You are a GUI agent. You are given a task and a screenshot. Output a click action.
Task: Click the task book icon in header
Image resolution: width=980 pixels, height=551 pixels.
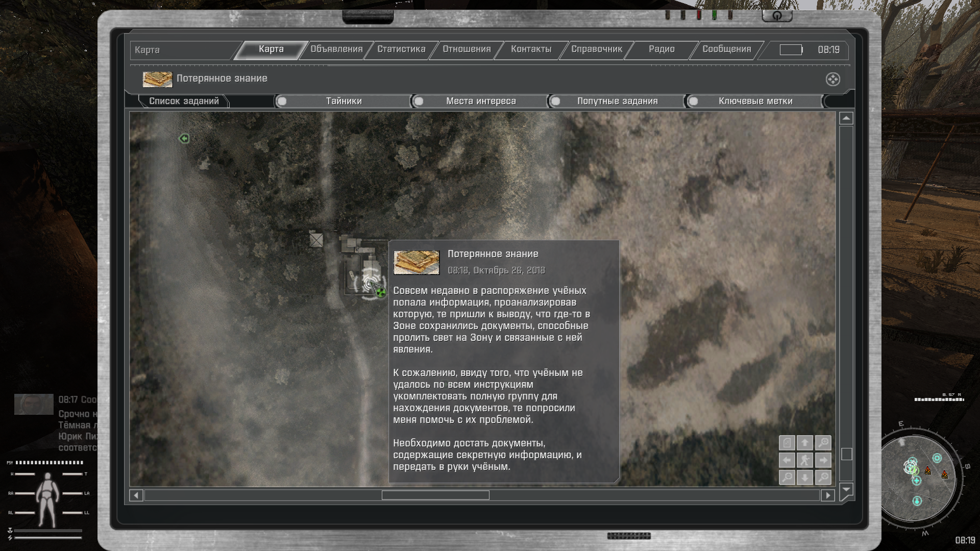point(157,79)
